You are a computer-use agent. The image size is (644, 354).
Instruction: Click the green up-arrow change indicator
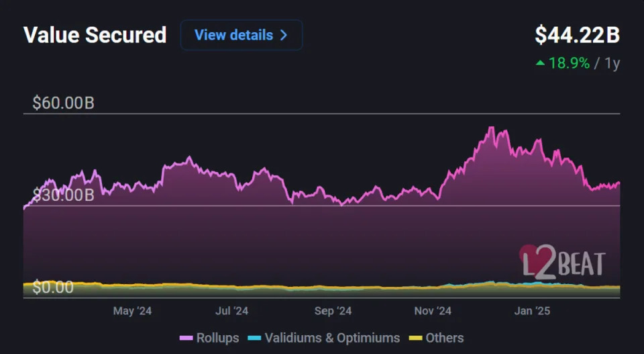pyautogui.click(x=541, y=63)
